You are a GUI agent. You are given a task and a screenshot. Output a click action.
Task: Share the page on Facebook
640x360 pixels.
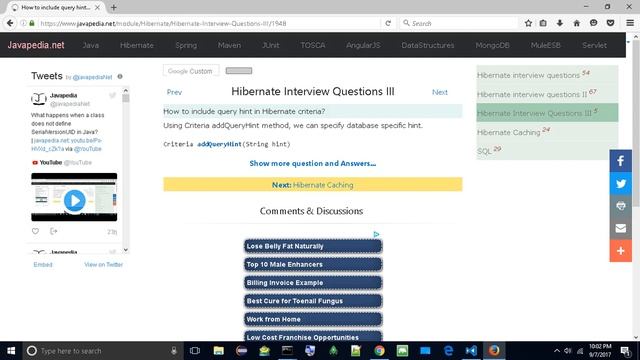click(620, 161)
